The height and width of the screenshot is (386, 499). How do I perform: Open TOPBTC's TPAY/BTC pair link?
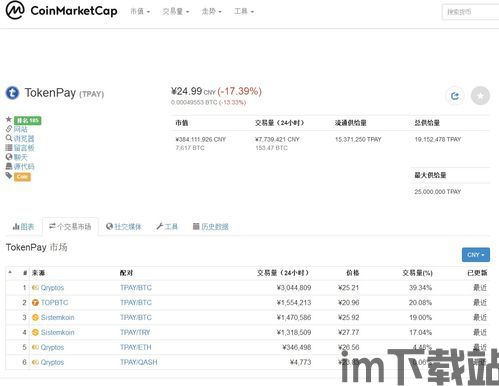coord(136,303)
